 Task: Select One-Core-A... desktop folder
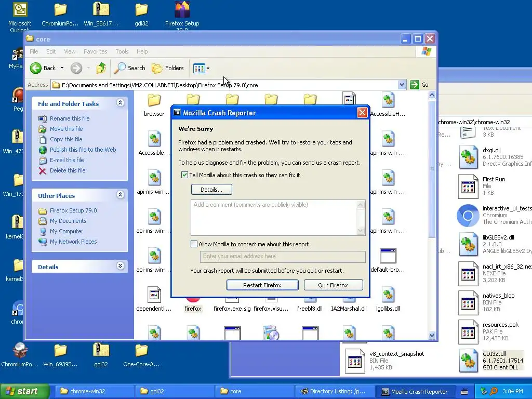pyautogui.click(x=141, y=350)
